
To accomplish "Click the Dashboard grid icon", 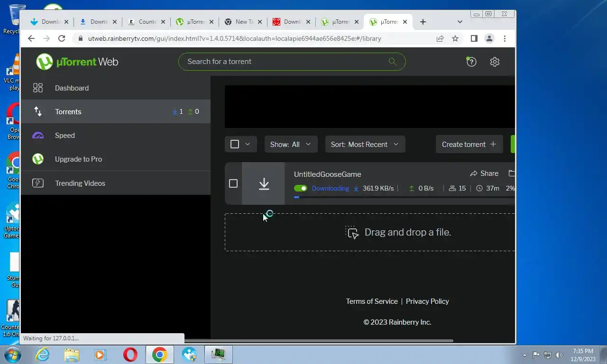I will tap(38, 88).
